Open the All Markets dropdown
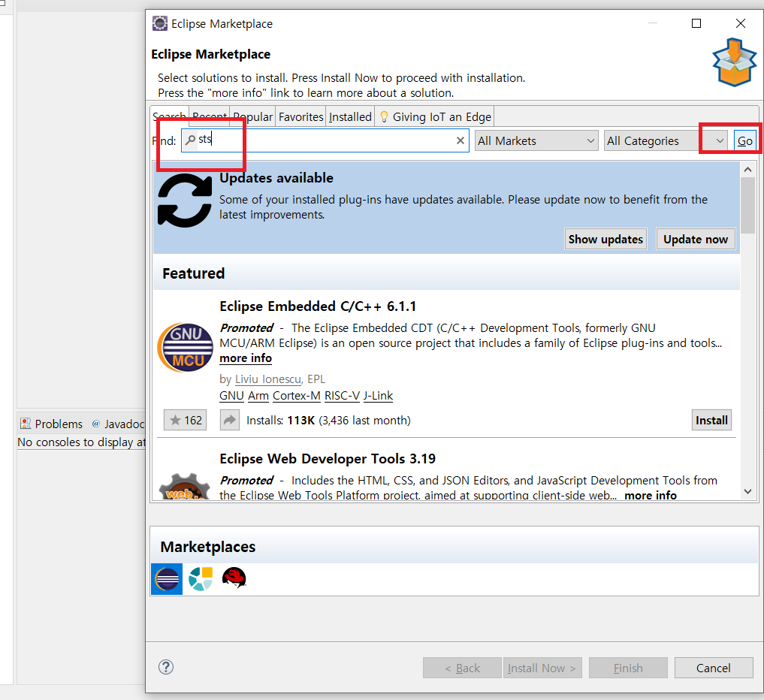This screenshot has width=764, height=700. pyautogui.click(x=536, y=140)
